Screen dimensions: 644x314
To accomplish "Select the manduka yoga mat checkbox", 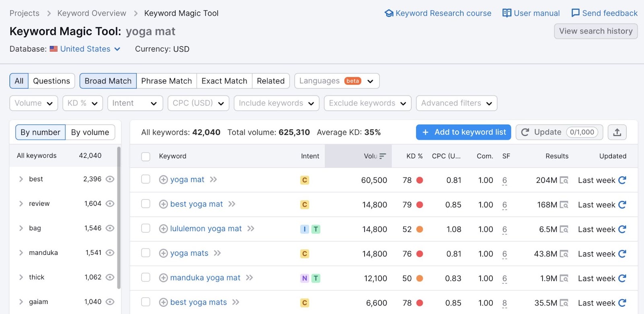I will pyautogui.click(x=146, y=278).
